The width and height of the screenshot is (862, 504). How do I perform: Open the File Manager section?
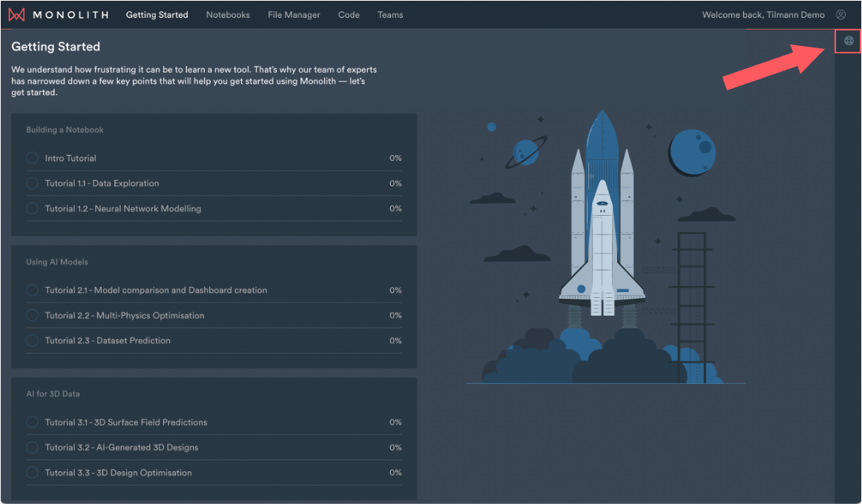[x=294, y=14]
